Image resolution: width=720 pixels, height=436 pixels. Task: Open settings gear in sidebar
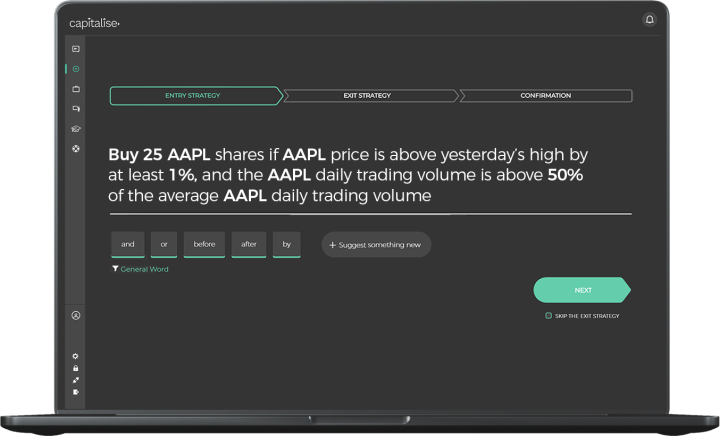75,356
